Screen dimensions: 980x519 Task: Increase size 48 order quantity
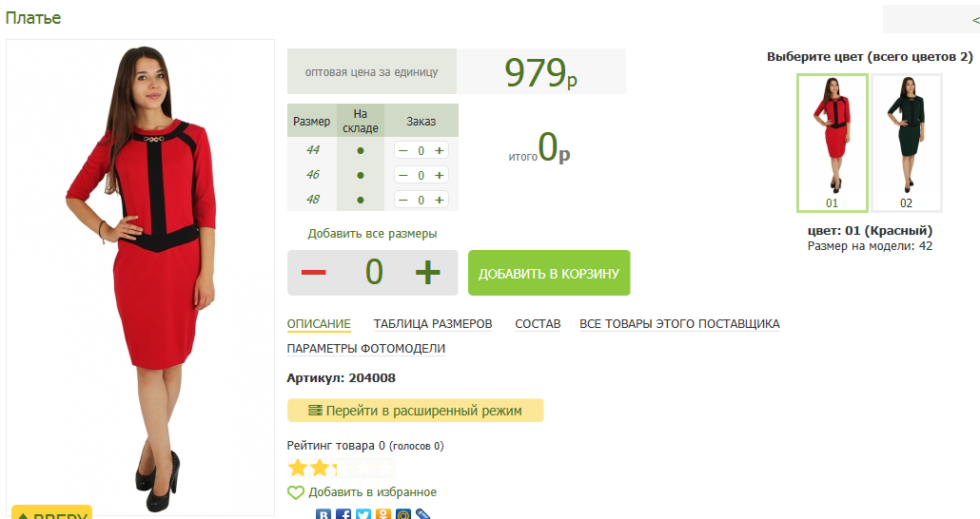440,200
